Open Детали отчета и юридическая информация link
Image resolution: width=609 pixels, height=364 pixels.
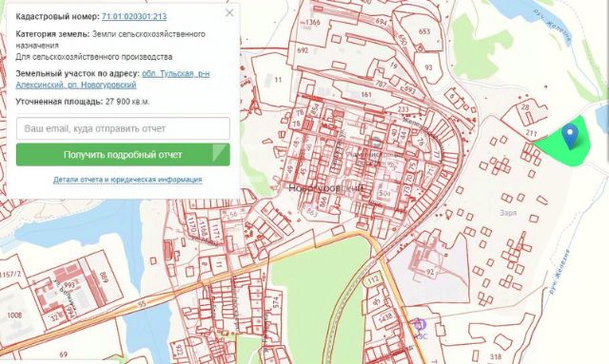click(128, 180)
